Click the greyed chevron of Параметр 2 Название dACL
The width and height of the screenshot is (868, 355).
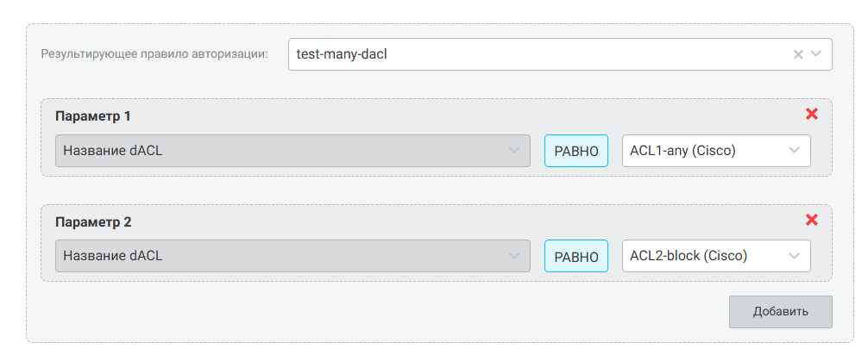(514, 256)
